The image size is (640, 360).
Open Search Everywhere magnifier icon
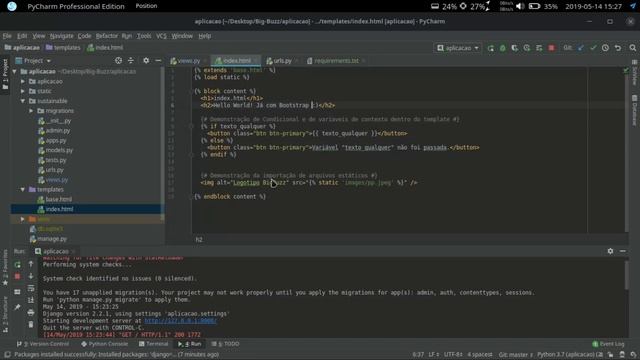pyautogui.click(x=633, y=48)
